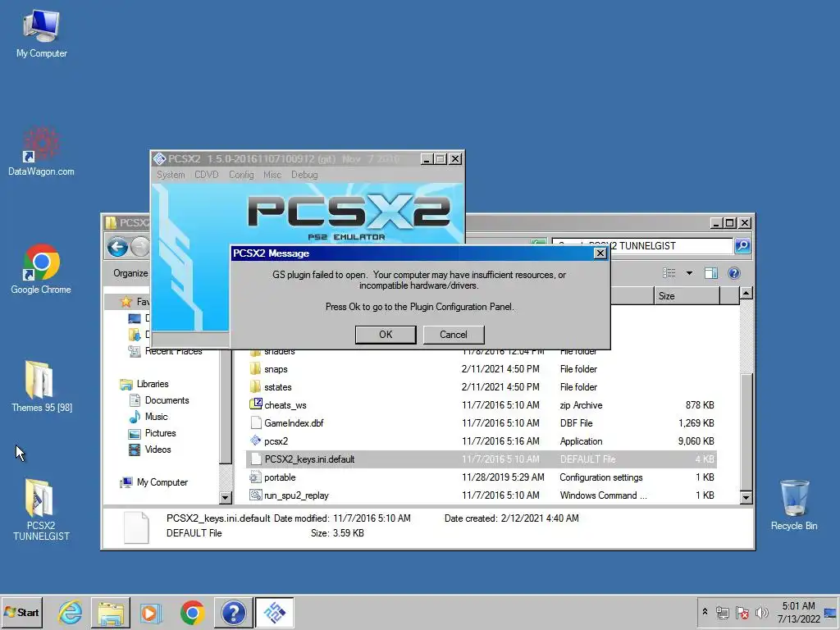This screenshot has width=840, height=630.
Task: Open the Misc menu in PCSX2
Action: [272, 175]
